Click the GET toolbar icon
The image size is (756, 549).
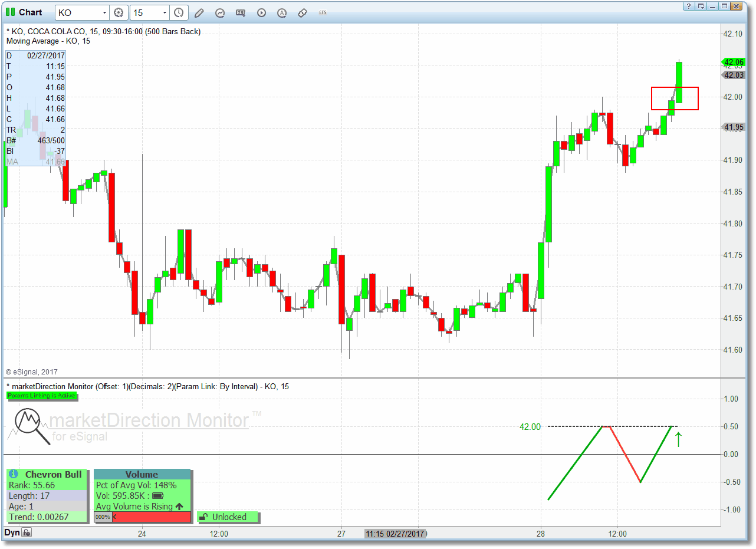click(x=241, y=12)
